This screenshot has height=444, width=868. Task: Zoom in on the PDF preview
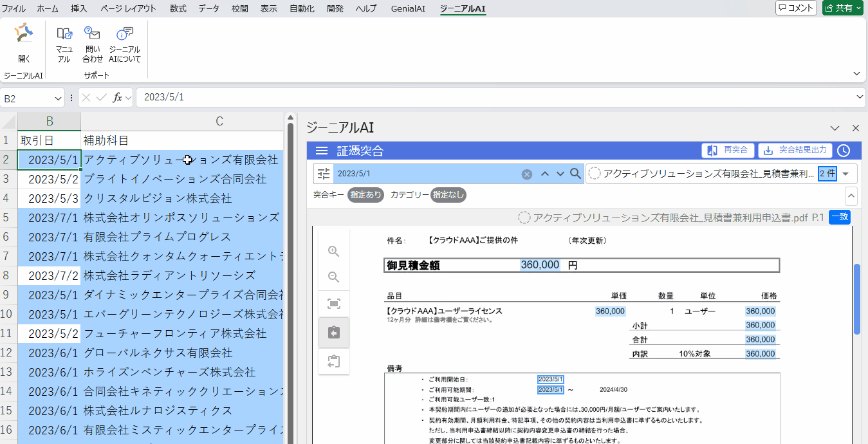[x=334, y=252]
